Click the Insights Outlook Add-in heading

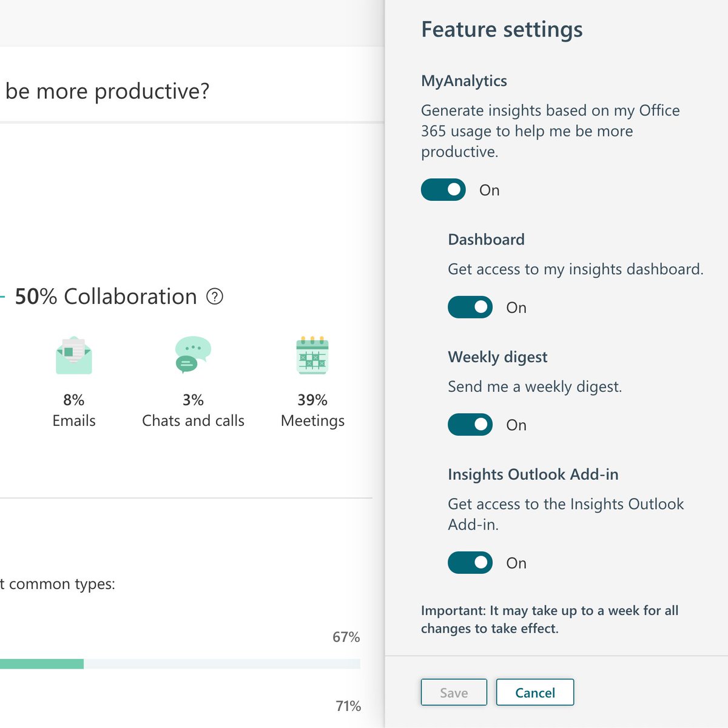pos(533,474)
